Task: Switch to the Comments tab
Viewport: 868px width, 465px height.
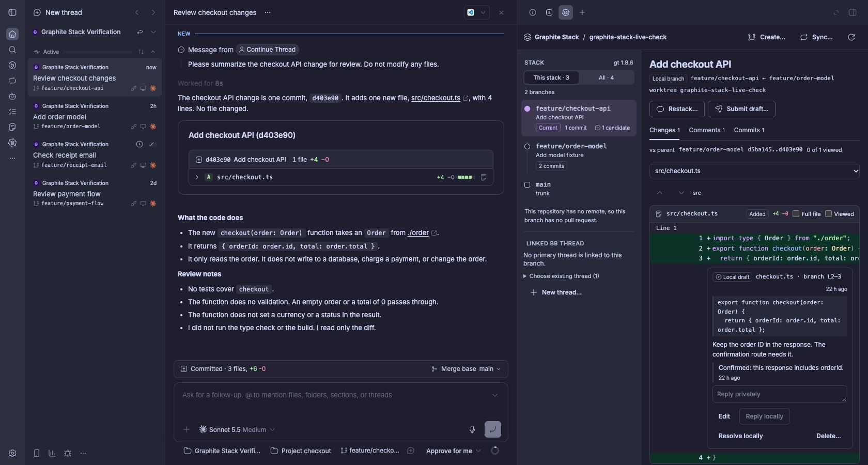Action: pos(706,130)
